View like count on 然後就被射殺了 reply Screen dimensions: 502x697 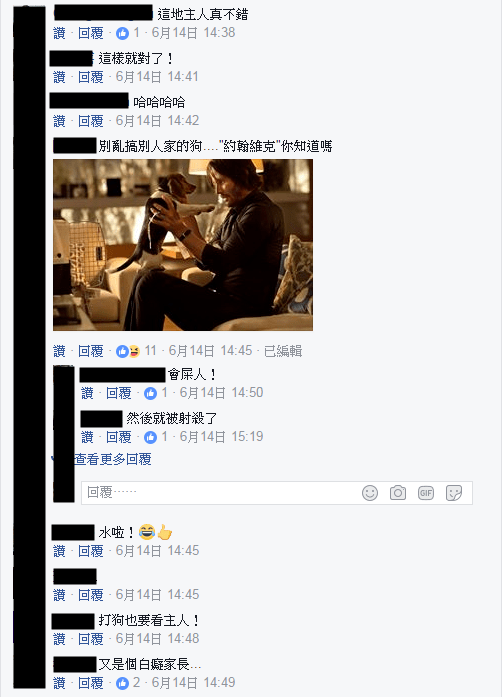[x=156, y=437]
